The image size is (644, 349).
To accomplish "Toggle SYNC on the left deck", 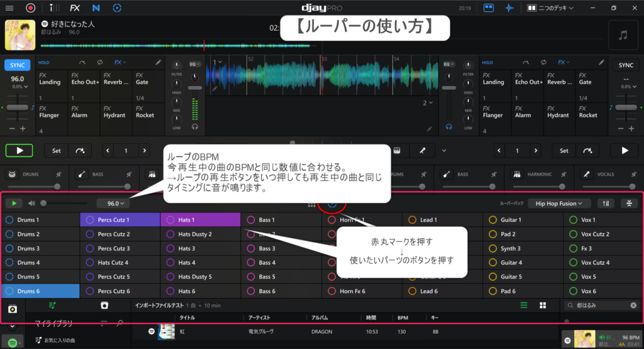I will (x=17, y=65).
